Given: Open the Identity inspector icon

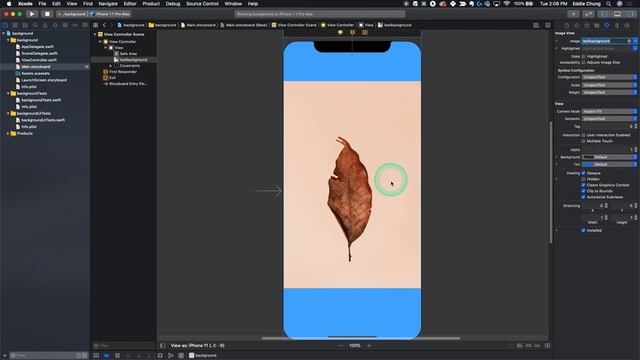Looking at the screenshot, I should tap(597, 25).
